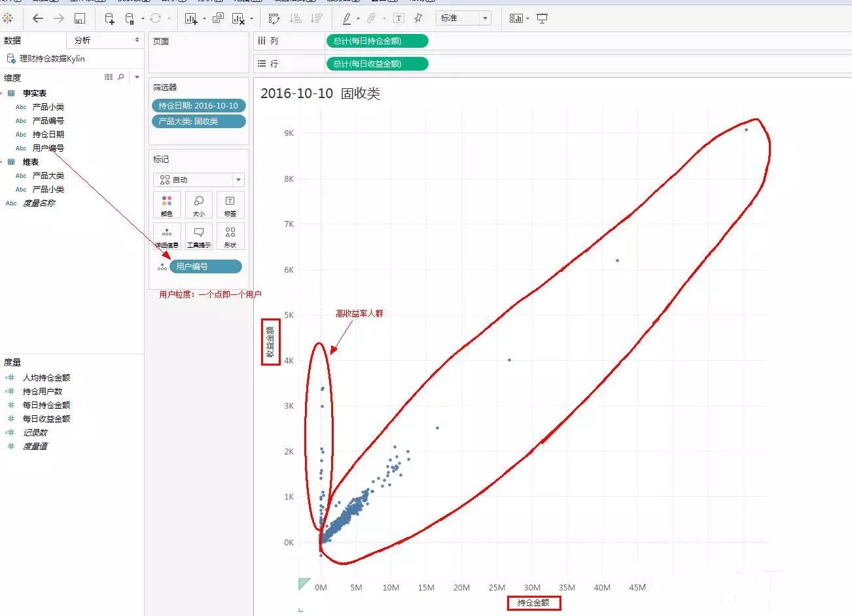Viewport: 852px width, 616px height.
Task: Save the workbook with the floppy icon
Action: [79, 18]
